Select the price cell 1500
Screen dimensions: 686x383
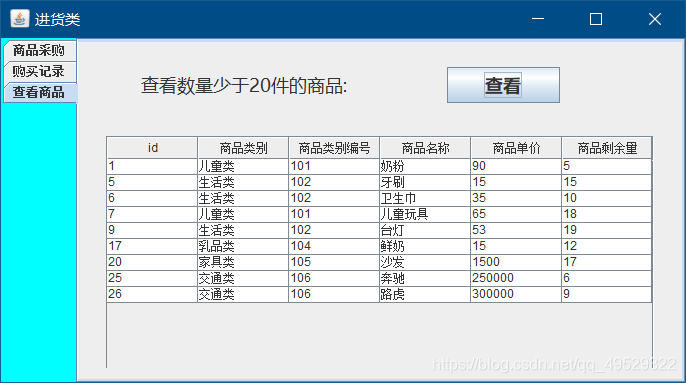(516, 262)
